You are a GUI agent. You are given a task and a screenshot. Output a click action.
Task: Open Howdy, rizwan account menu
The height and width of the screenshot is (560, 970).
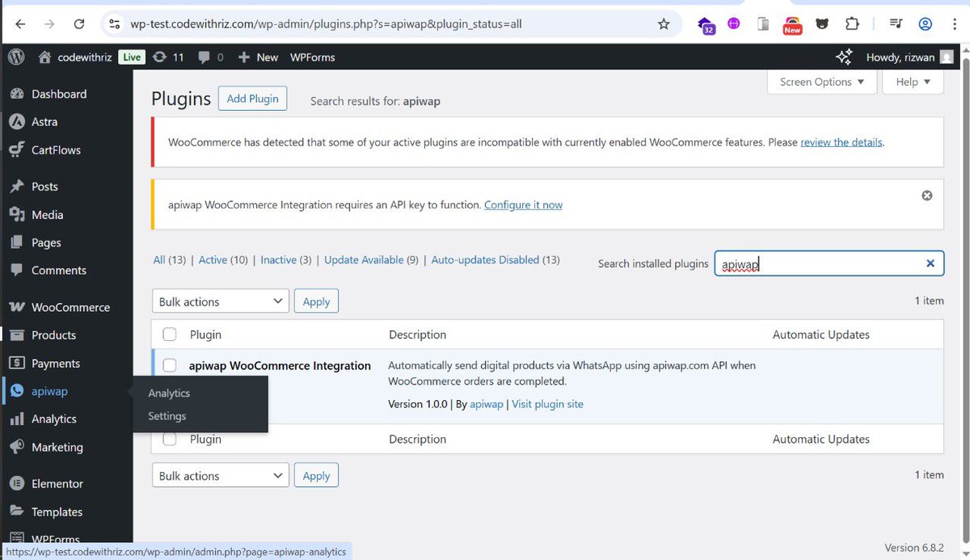point(909,57)
